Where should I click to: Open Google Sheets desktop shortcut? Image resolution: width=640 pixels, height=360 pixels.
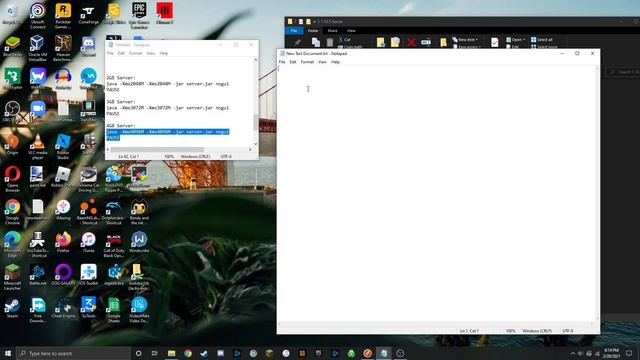(x=114, y=309)
